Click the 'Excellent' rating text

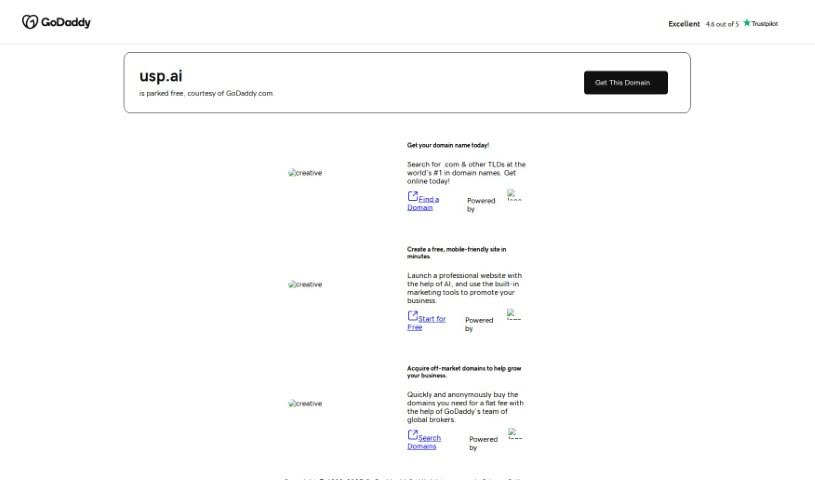tap(684, 24)
